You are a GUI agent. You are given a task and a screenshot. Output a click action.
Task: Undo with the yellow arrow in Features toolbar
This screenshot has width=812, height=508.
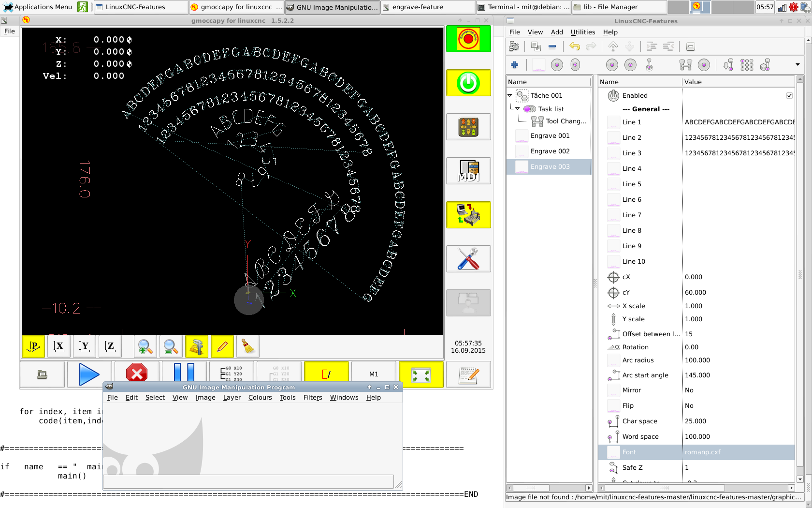point(575,46)
